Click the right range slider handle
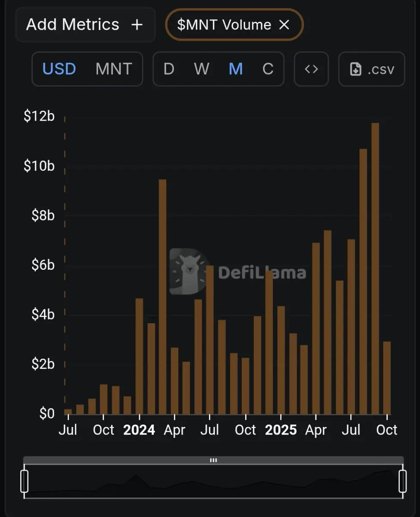 click(402, 481)
